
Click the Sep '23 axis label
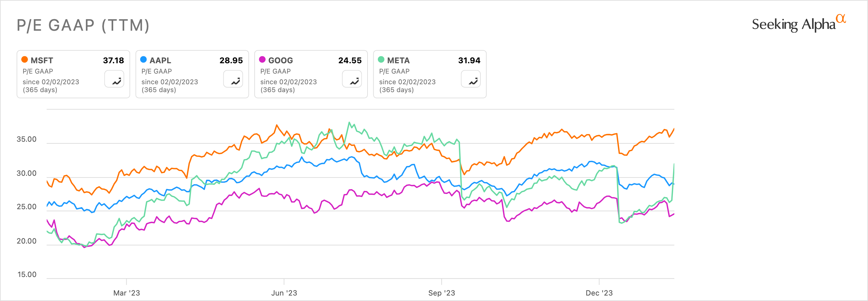[441, 293]
